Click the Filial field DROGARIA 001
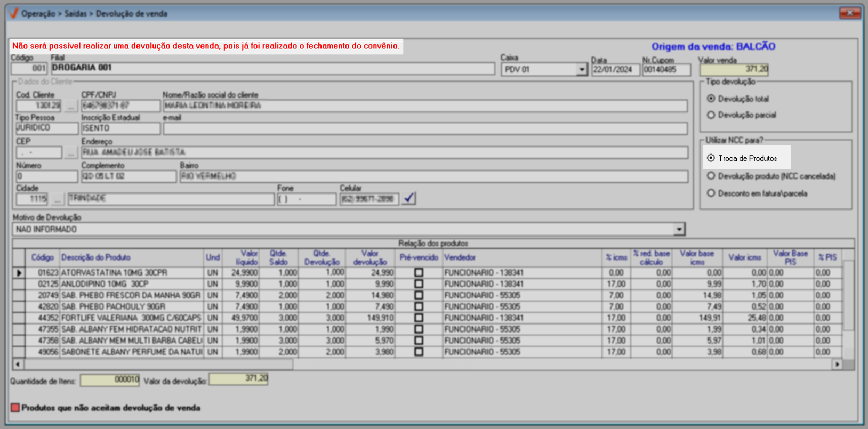The height and width of the screenshot is (429, 868). [x=272, y=68]
